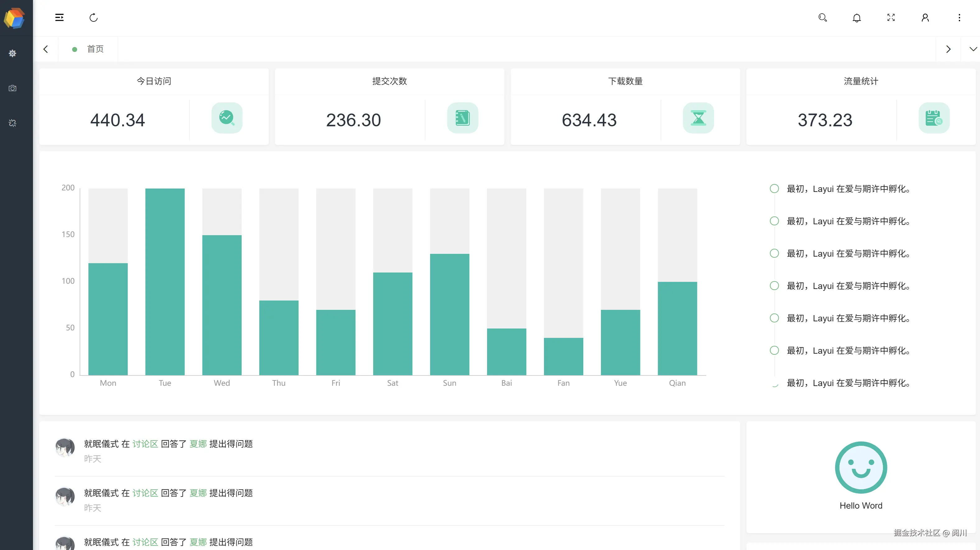Screen dimensions: 980x550
Task: Click the 夏娜 link in second post
Action: point(198,493)
